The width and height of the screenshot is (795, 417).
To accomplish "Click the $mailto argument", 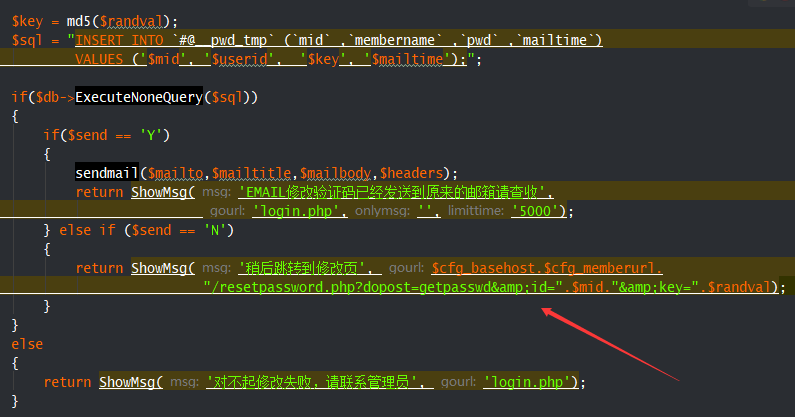I will 175,173.
